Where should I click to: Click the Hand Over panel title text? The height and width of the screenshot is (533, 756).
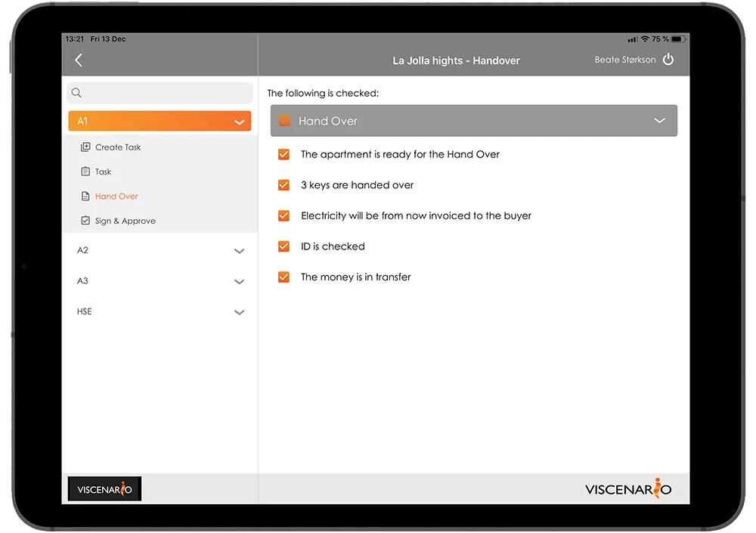tap(328, 121)
